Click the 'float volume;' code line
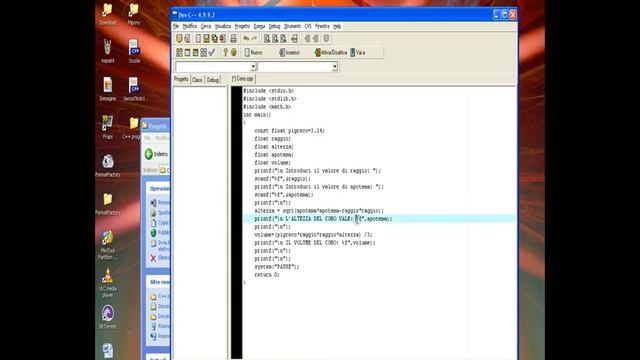 273,163
